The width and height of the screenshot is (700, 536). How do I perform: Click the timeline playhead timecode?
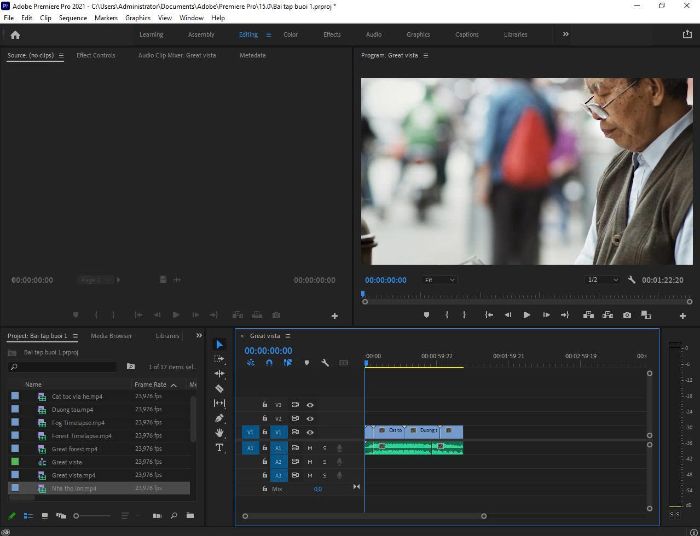tap(268, 351)
